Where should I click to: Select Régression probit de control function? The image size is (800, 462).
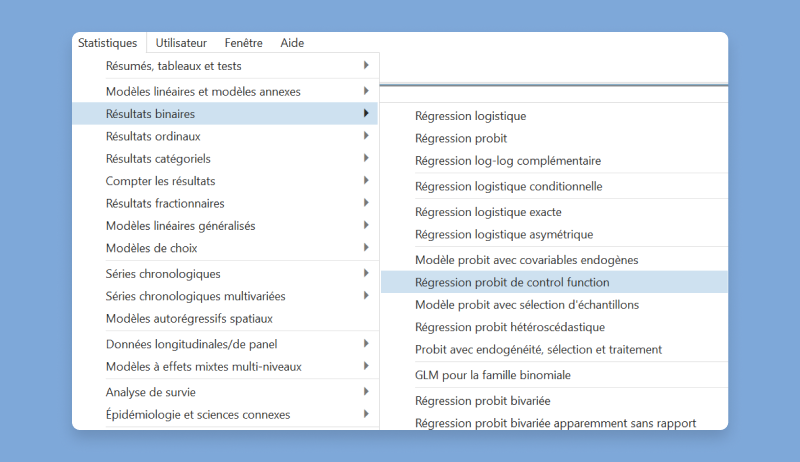pyautogui.click(x=512, y=283)
